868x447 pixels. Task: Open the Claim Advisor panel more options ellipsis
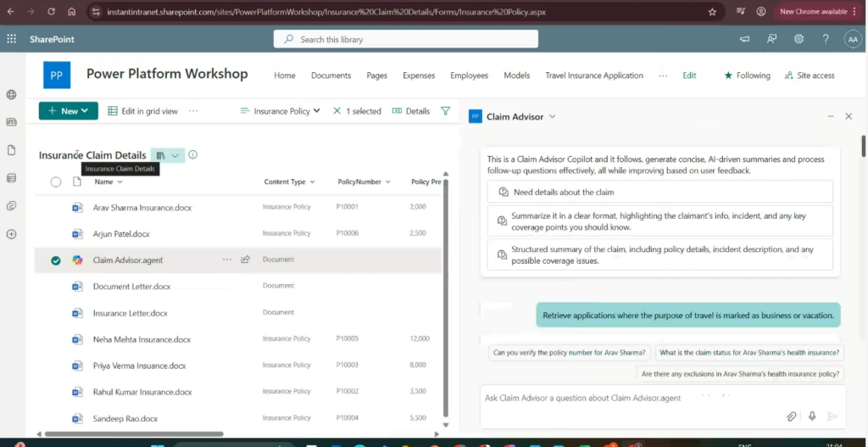(x=831, y=116)
